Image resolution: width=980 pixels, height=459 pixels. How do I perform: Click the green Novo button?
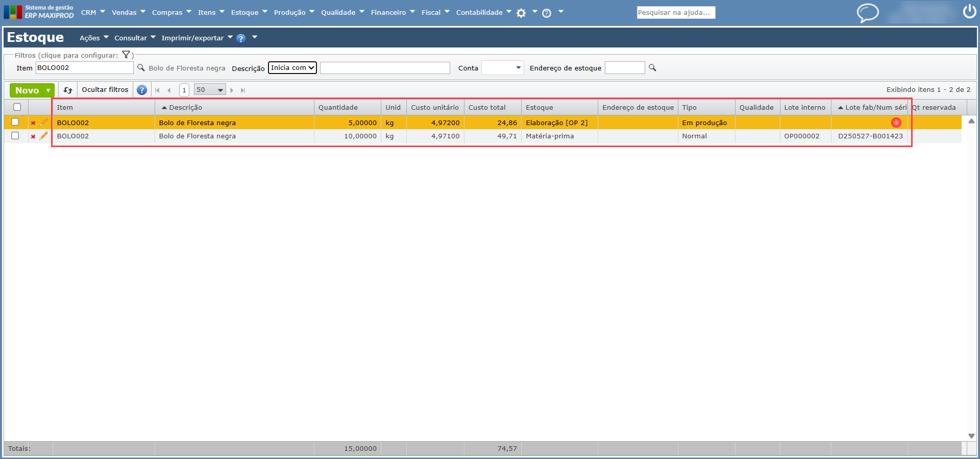pyautogui.click(x=27, y=90)
